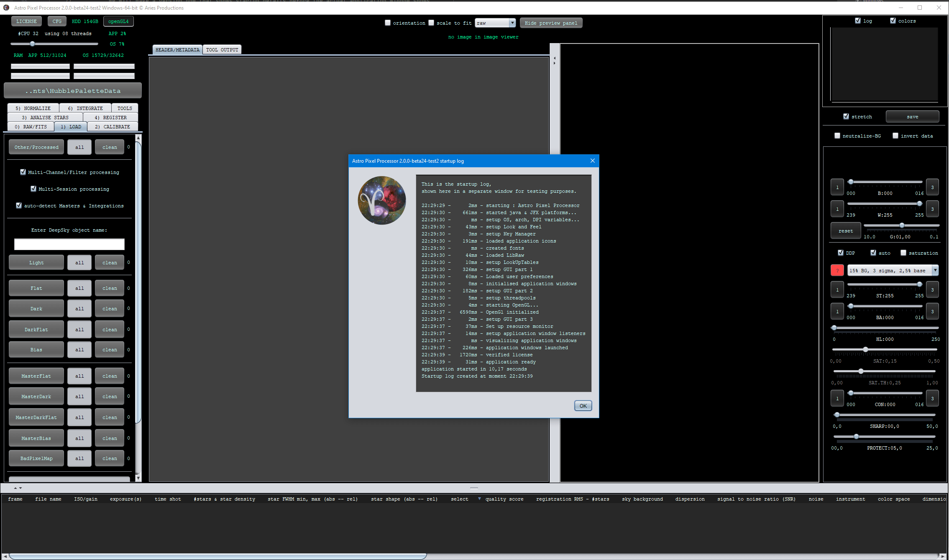Click the DeepSky object name input field

[x=69, y=244]
